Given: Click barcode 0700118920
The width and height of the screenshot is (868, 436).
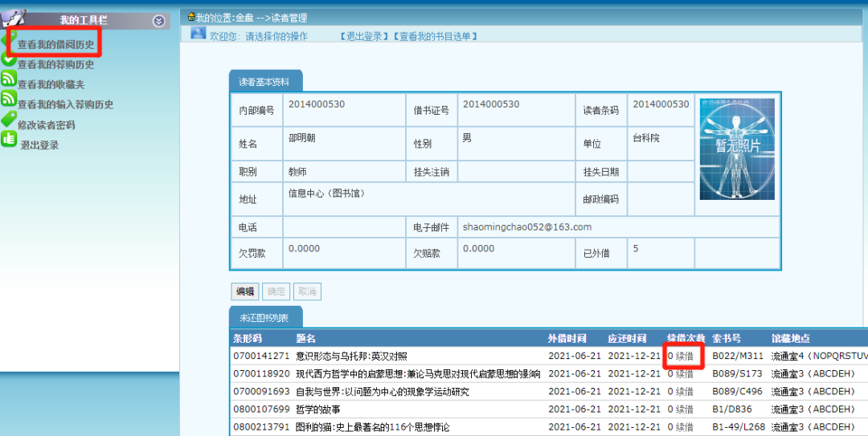Looking at the screenshot, I should click(261, 374).
